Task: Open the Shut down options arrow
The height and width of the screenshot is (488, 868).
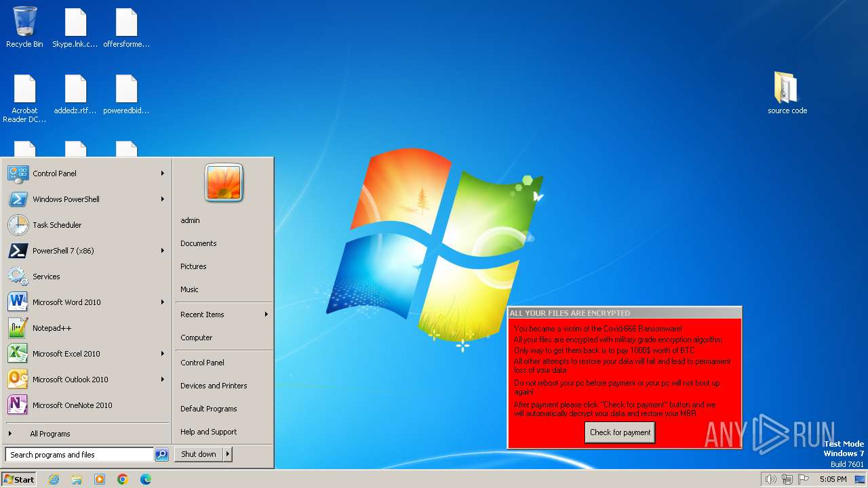Action: tap(228, 455)
